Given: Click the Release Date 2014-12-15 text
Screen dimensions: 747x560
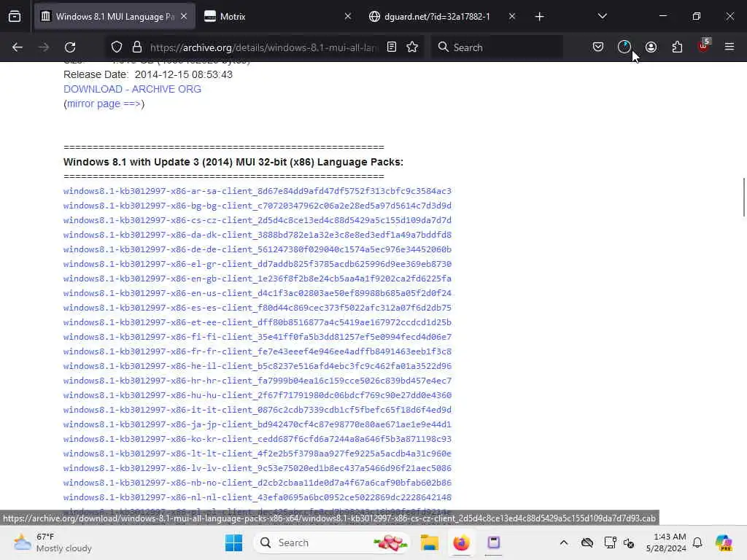Looking at the screenshot, I should point(148,75).
